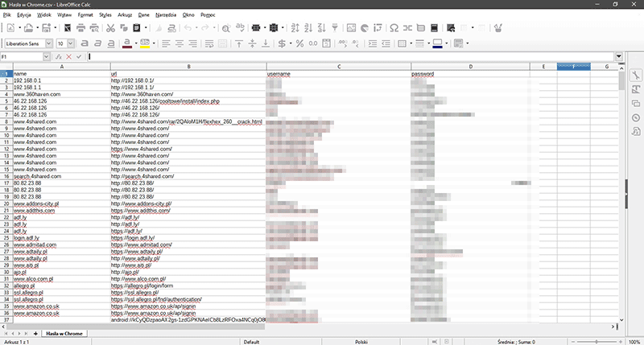Image resolution: width=644 pixels, height=345 pixels.
Task: Toggle AutoFilter funnel icon
Action: 335,28
